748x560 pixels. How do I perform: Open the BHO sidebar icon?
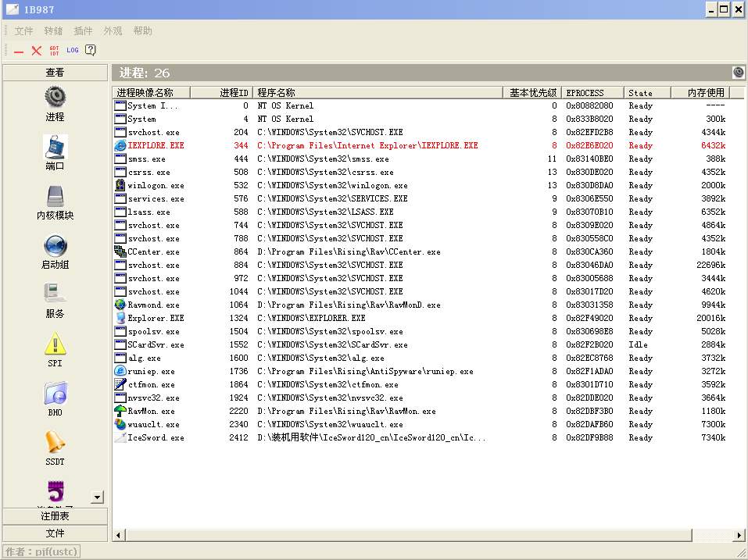(x=55, y=394)
